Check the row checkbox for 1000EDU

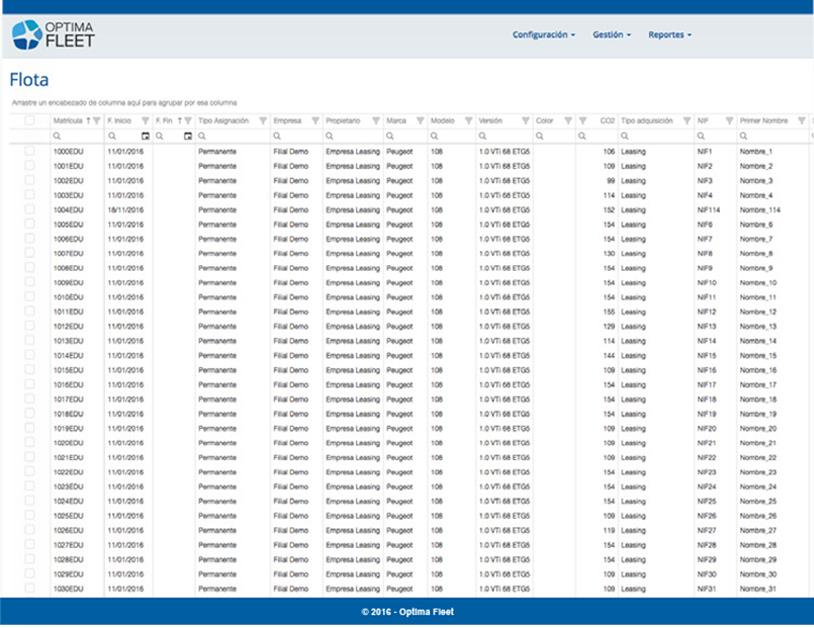(30, 151)
